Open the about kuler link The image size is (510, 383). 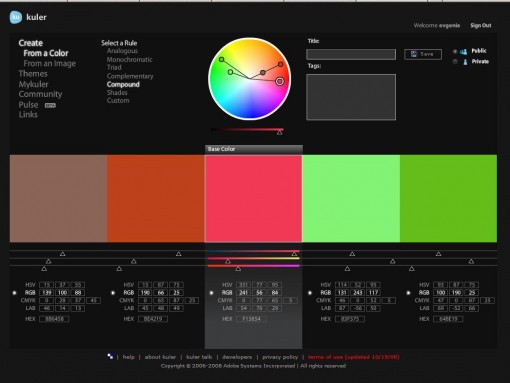pyautogui.click(x=160, y=357)
